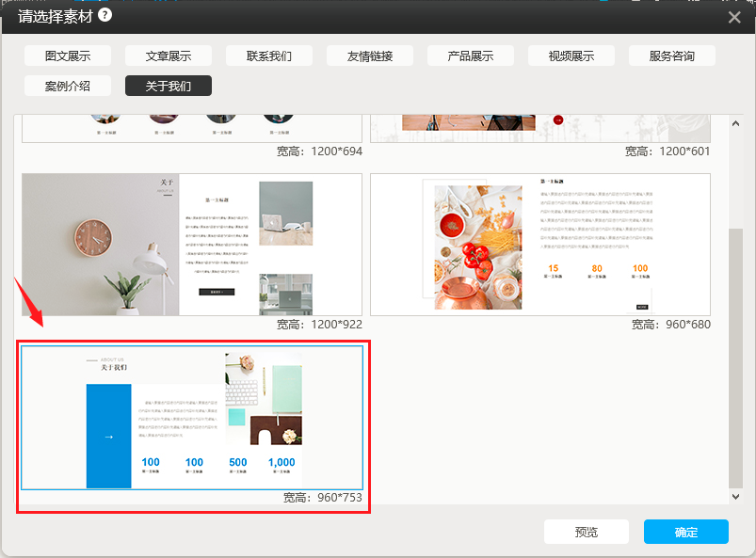This screenshot has width=756, height=558.
Task: Select the wall clock template thumbnail
Action: pyautogui.click(x=192, y=245)
